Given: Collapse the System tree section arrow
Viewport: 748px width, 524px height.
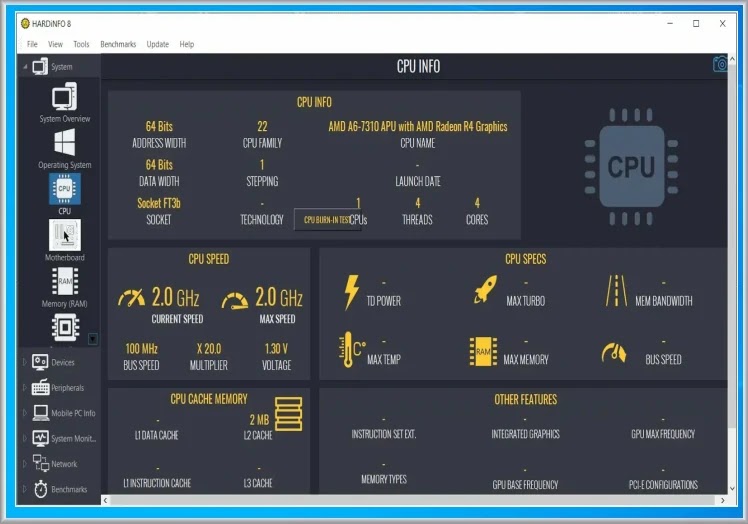Looking at the screenshot, I should point(25,67).
